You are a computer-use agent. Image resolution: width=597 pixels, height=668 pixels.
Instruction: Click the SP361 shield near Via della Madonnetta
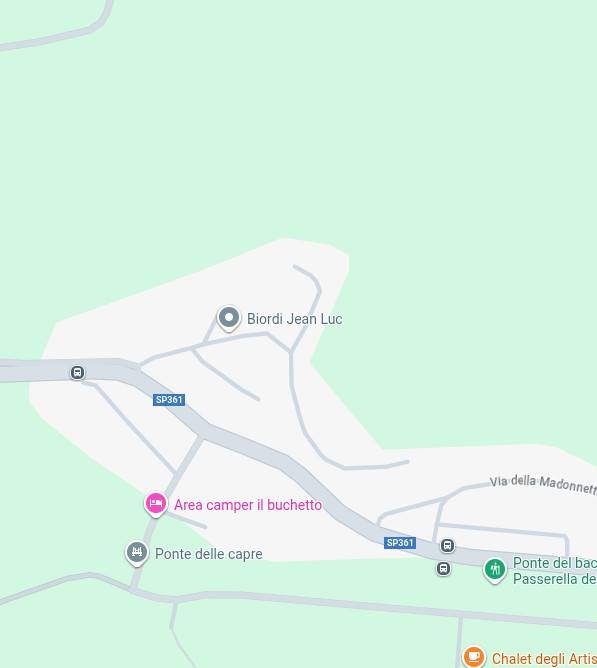tap(400, 543)
